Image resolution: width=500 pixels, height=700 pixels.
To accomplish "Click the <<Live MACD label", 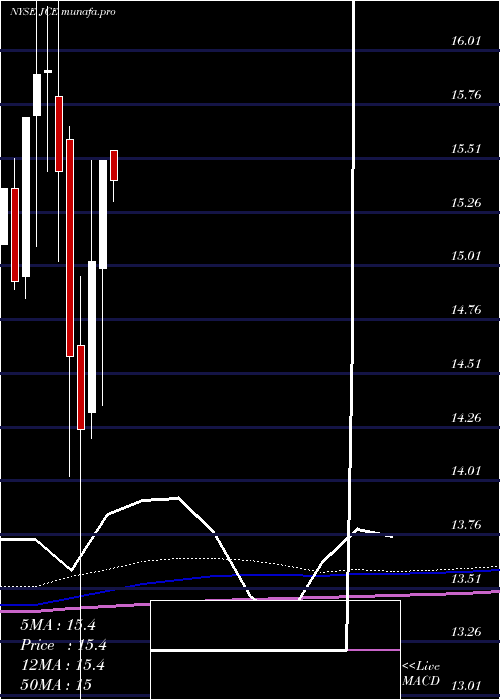I will coord(421,674).
